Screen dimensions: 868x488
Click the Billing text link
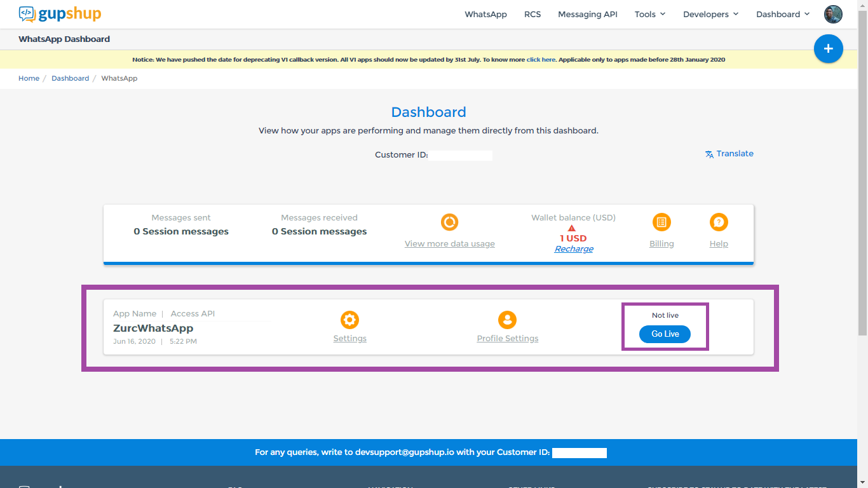coord(661,244)
